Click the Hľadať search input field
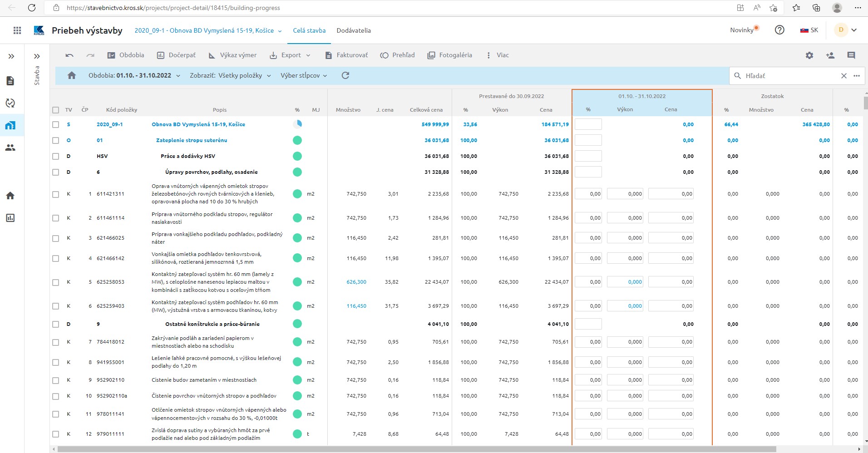This screenshot has height=453, width=868. 790,76
